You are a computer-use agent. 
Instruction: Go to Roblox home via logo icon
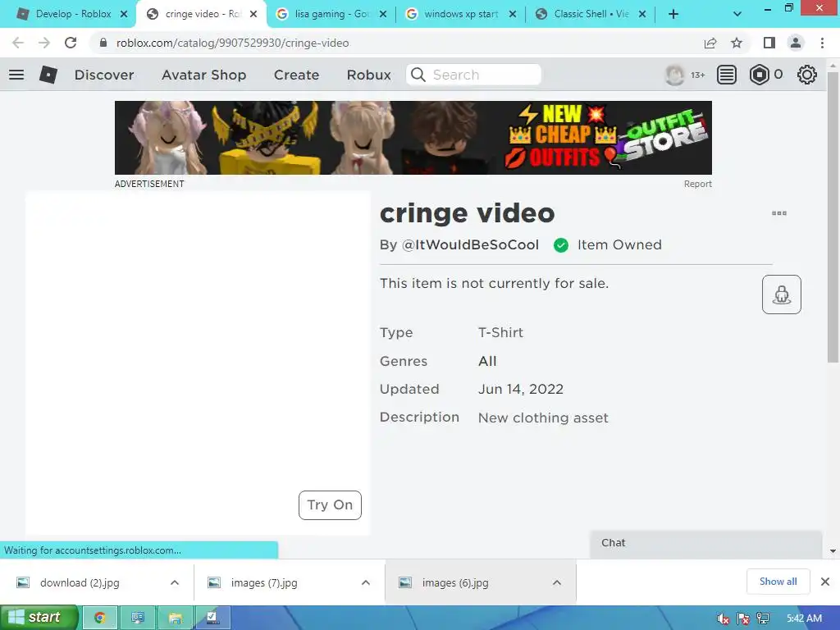tap(48, 75)
